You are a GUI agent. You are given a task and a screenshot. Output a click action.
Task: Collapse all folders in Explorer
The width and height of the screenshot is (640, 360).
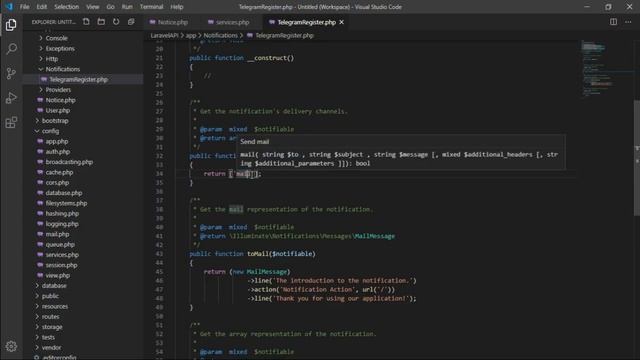(x=131, y=22)
